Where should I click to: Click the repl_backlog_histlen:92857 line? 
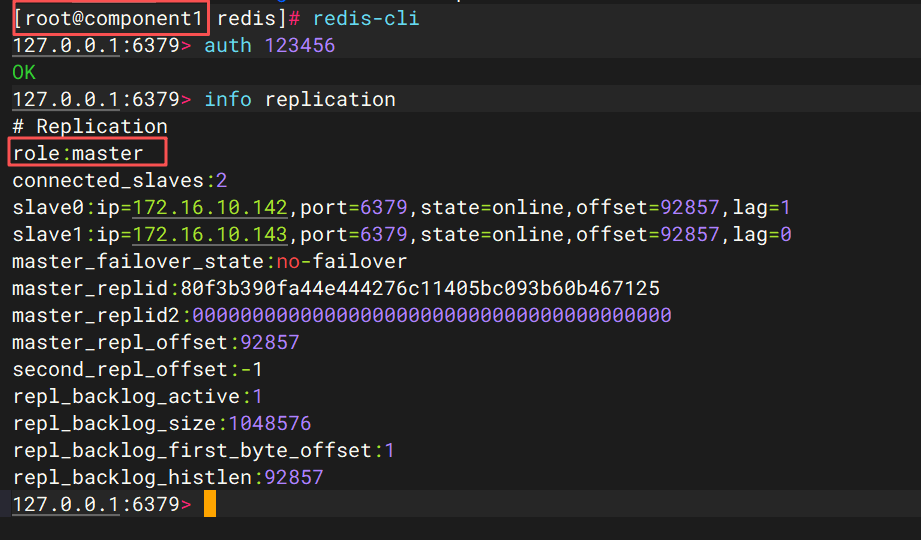click(168, 478)
